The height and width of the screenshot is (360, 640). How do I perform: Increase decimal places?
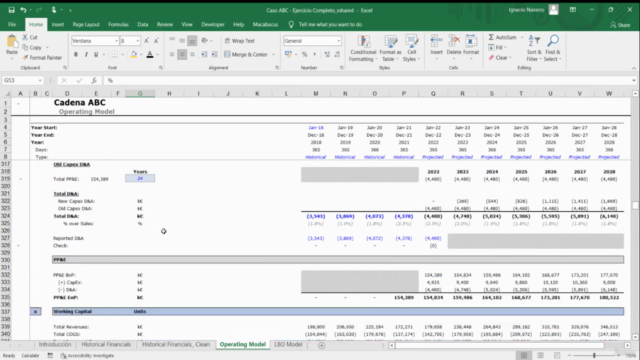tap(327, 54)
